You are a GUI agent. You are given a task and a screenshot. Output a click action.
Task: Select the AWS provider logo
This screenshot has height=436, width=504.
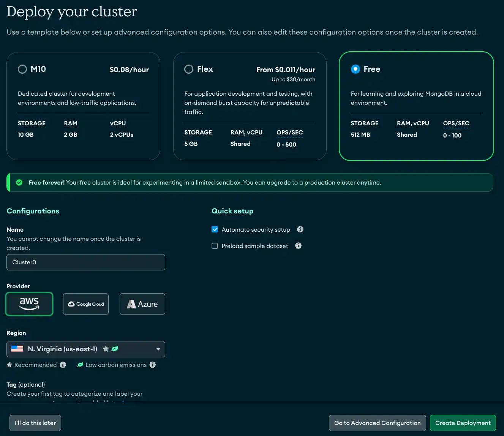tap(29, 304)
